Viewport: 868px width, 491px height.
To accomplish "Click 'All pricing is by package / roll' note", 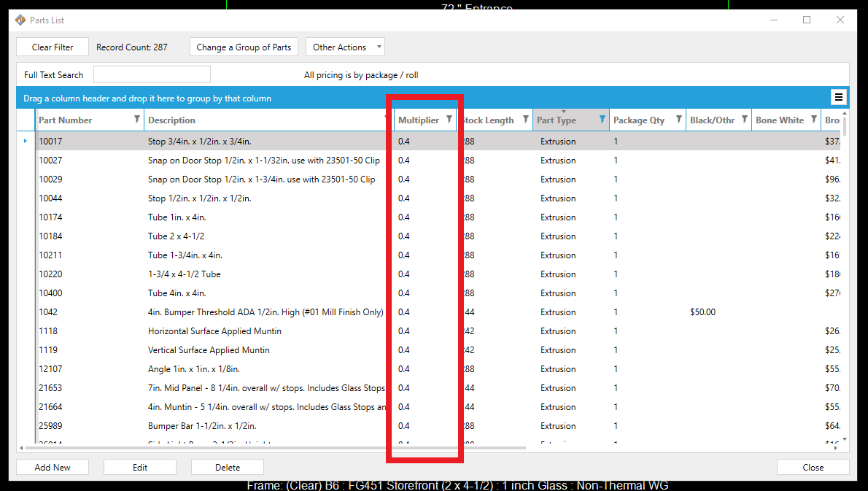I will click(x=361, y=74).
